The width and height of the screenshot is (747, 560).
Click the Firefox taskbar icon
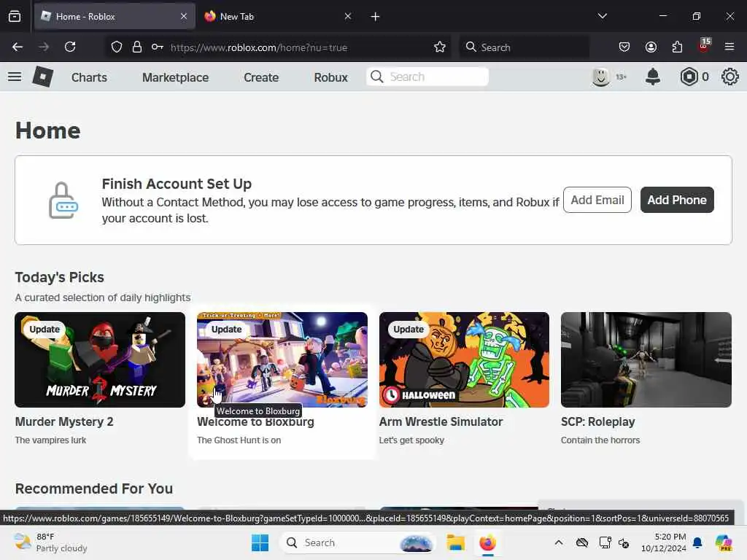tap(488, 542)
